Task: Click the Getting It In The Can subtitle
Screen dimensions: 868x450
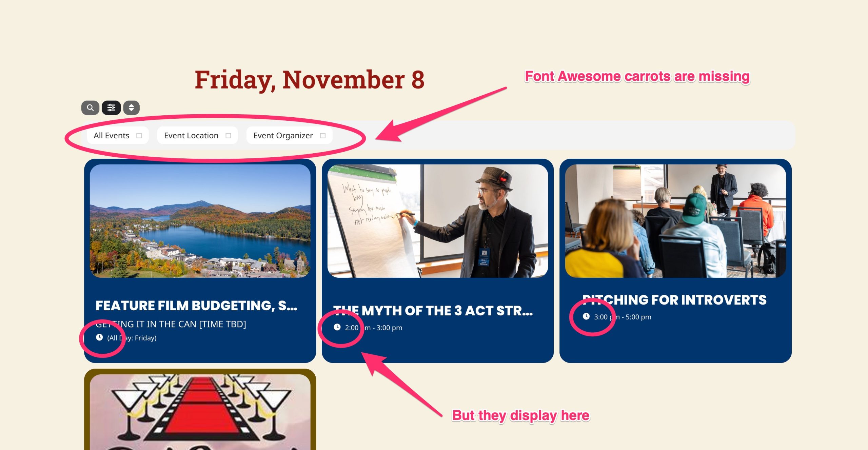Action: tap(171, 324)
